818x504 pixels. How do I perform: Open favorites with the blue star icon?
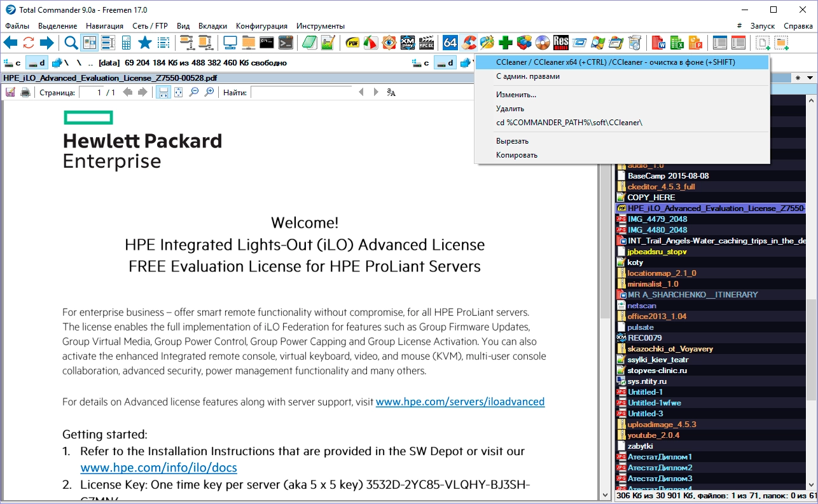pos(145,43)
